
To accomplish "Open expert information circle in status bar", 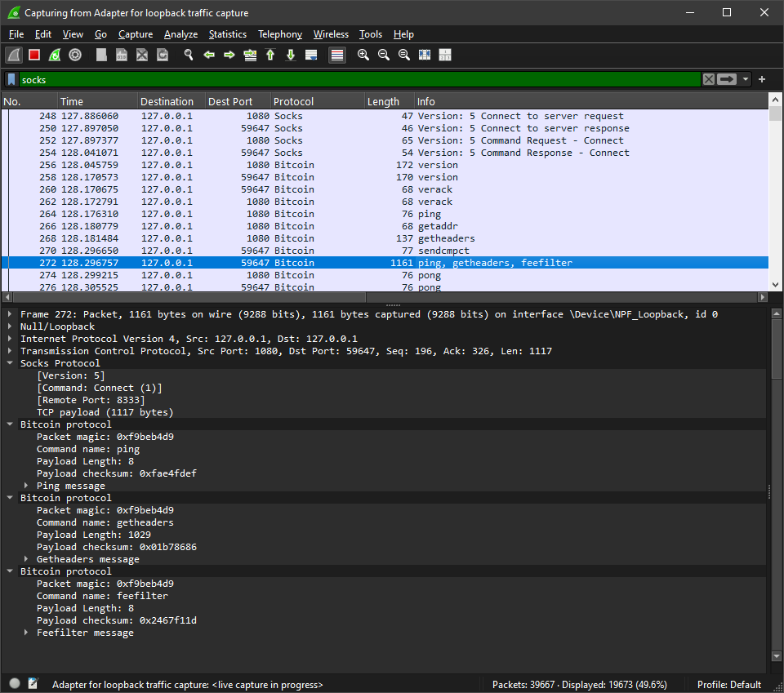I will pos(15,683).
